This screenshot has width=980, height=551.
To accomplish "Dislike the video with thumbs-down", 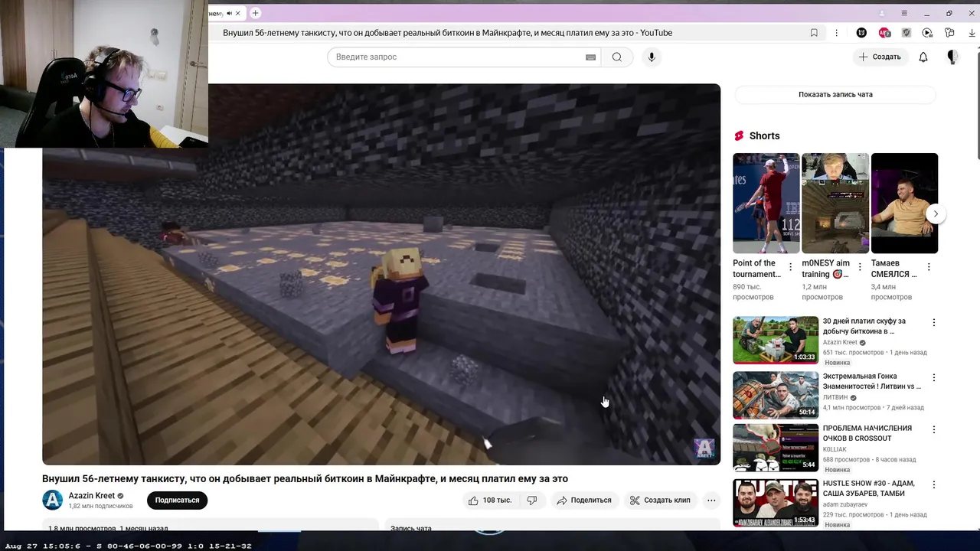I will pyautogui.click(x=532, y=500).
